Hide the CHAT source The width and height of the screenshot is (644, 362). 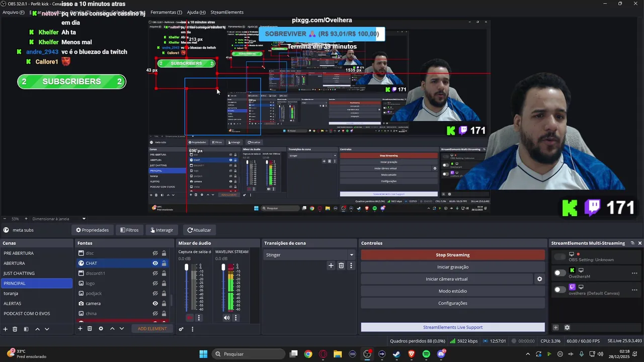[x=155, y=263]
